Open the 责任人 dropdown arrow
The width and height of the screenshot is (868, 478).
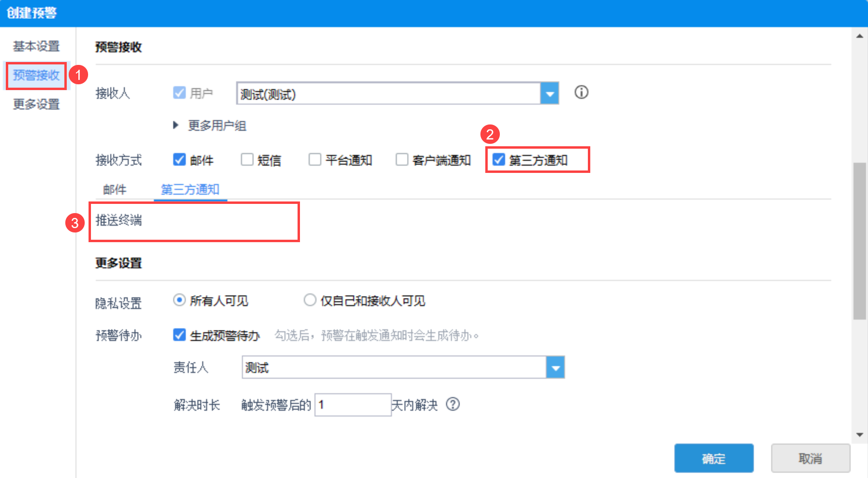click(555, 368)
